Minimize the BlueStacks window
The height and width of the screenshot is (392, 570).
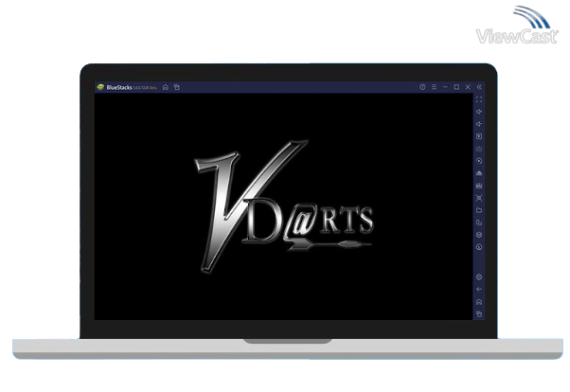coord(445,87)
